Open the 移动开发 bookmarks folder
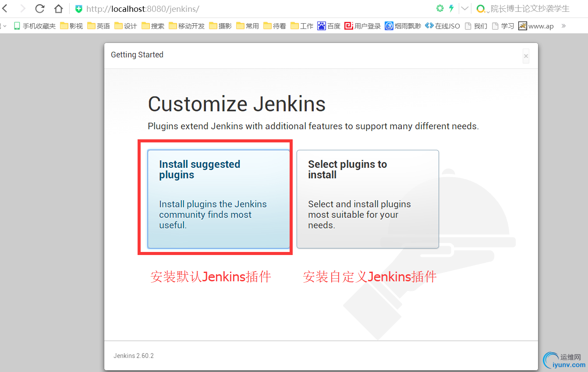588x372 pixels. 187,26
